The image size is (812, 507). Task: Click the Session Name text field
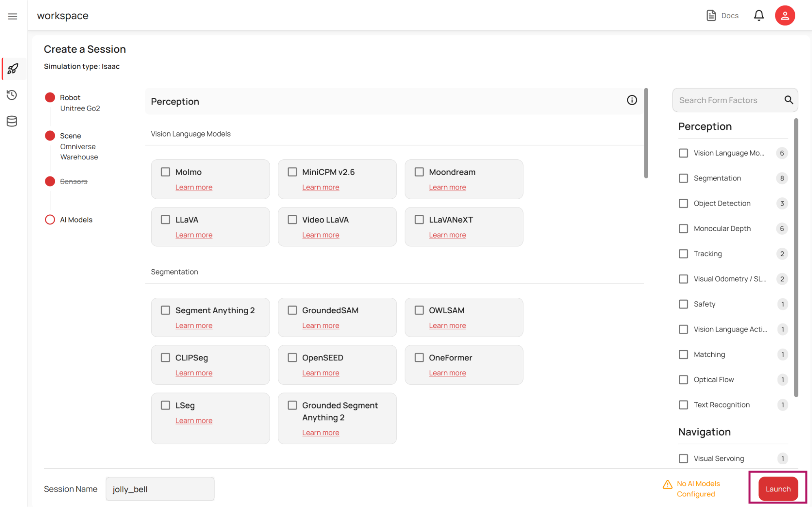(x=160, y=489)
